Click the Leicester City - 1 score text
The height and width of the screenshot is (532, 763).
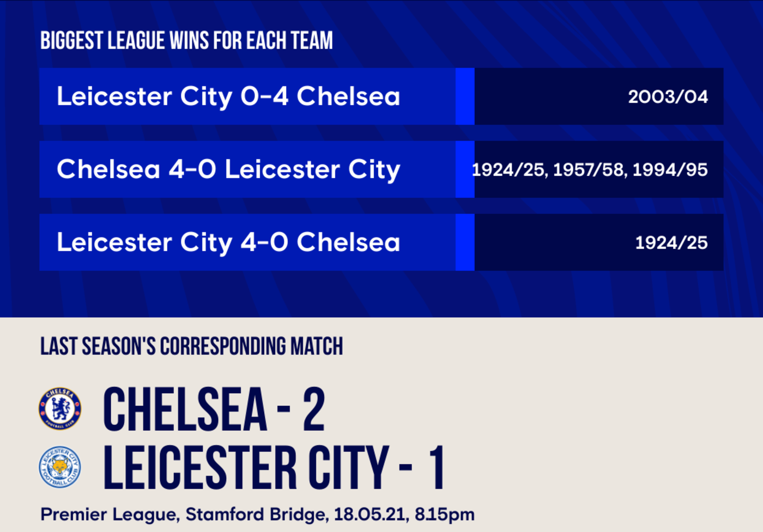click(x=274, y=468)
